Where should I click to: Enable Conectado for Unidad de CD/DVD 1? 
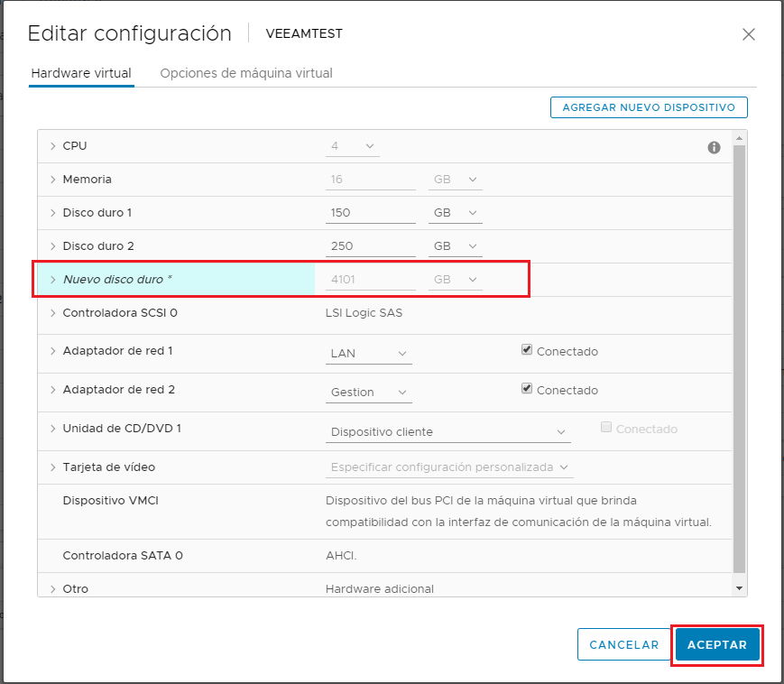coord(606,429)
